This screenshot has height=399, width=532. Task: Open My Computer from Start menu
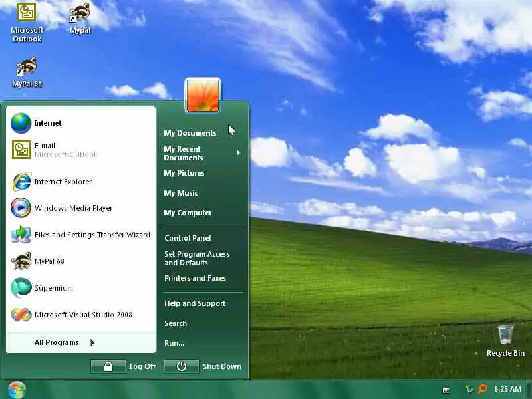[202, 213]
